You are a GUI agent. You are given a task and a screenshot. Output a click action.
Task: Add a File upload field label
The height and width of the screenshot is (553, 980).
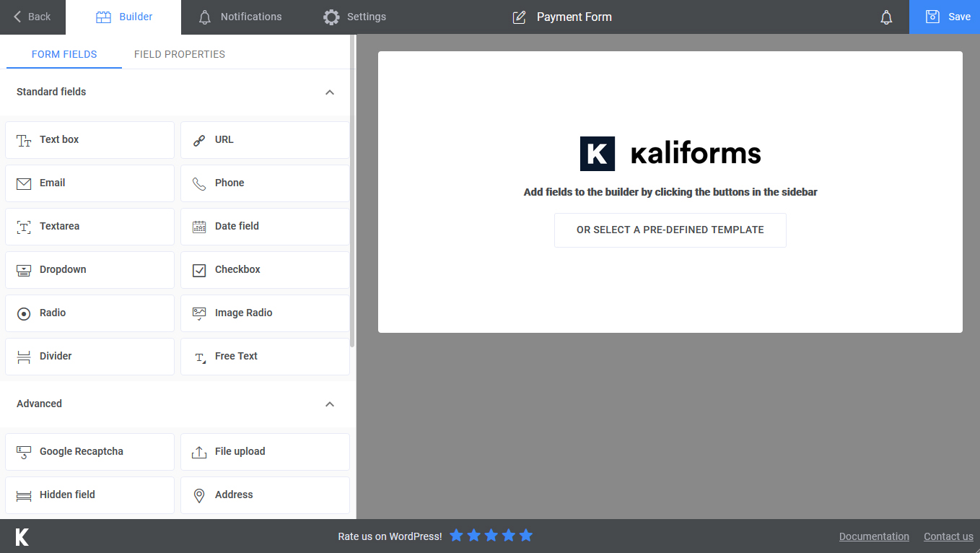(240, 451)
